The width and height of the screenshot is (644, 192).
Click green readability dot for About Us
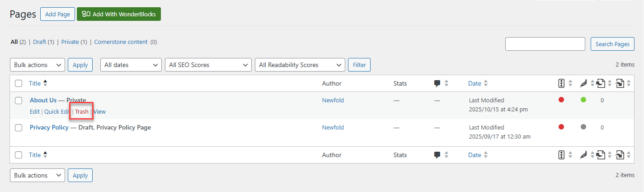(583, 100)
